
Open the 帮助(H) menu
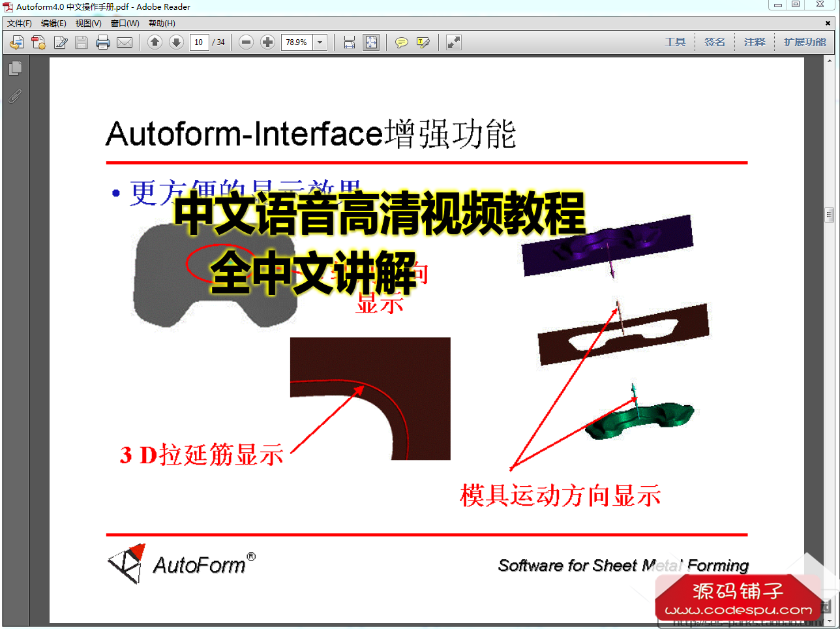pos(162,23)
